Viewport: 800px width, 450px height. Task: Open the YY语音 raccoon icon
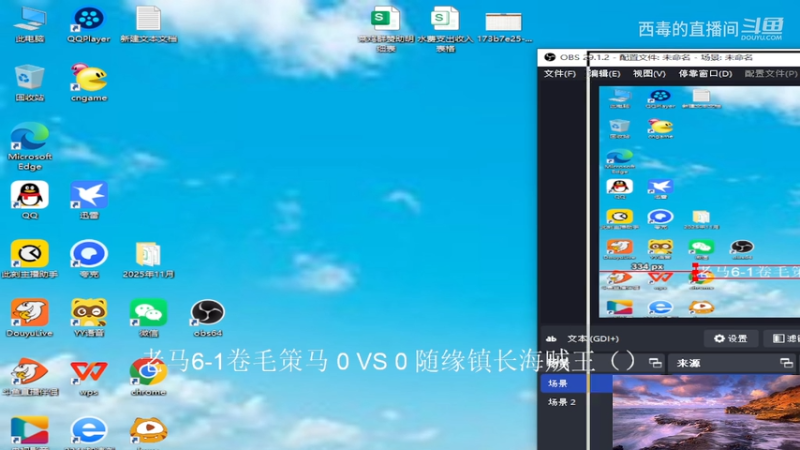click(x=89, y=318)
